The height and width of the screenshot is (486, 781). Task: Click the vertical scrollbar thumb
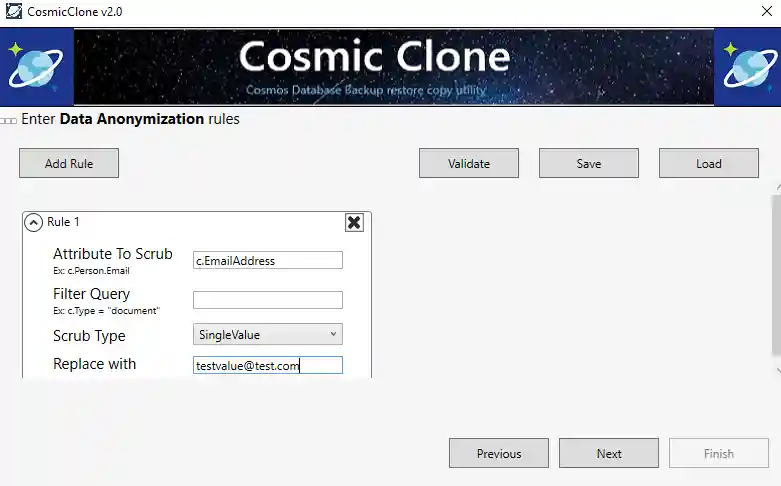[x=777, y=275]
